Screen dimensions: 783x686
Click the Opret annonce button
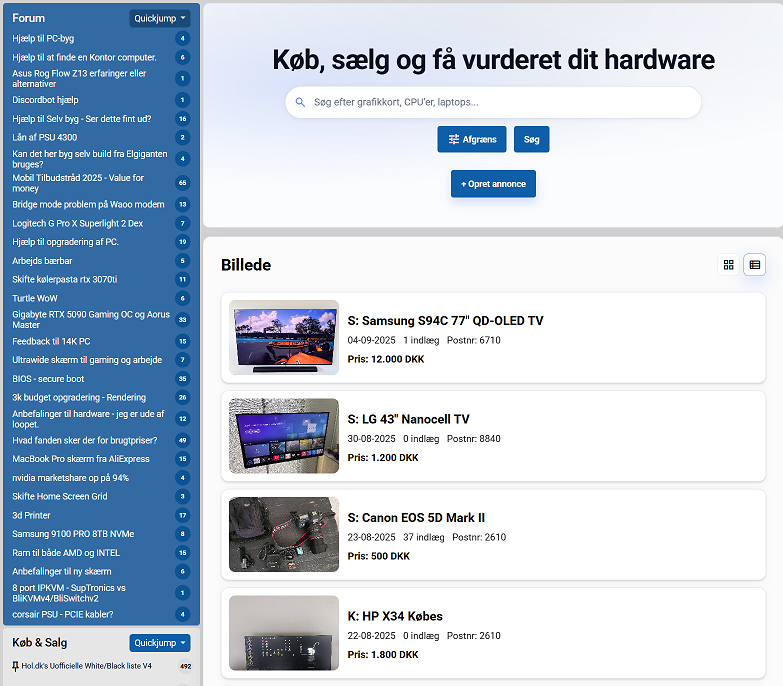[x=493, y=184]
